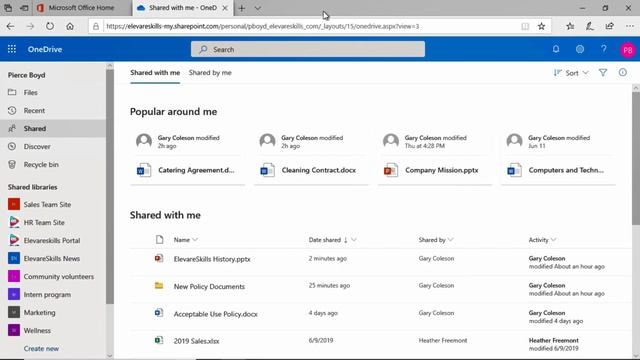Open the OneDrive home link

(x=45, y=49)
